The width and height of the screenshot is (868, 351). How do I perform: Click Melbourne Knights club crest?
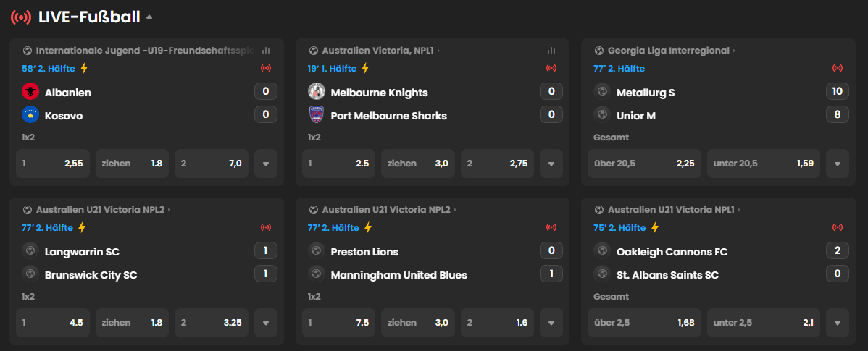316,92
